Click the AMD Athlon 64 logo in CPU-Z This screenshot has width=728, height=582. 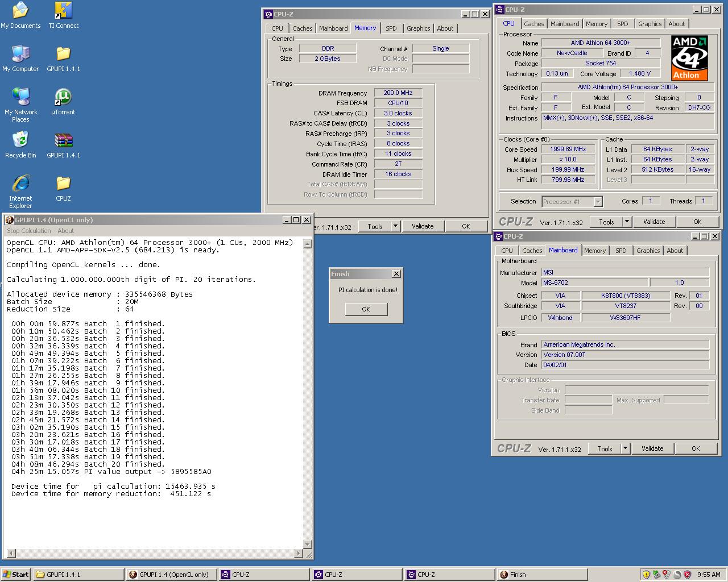coord(689,58)
